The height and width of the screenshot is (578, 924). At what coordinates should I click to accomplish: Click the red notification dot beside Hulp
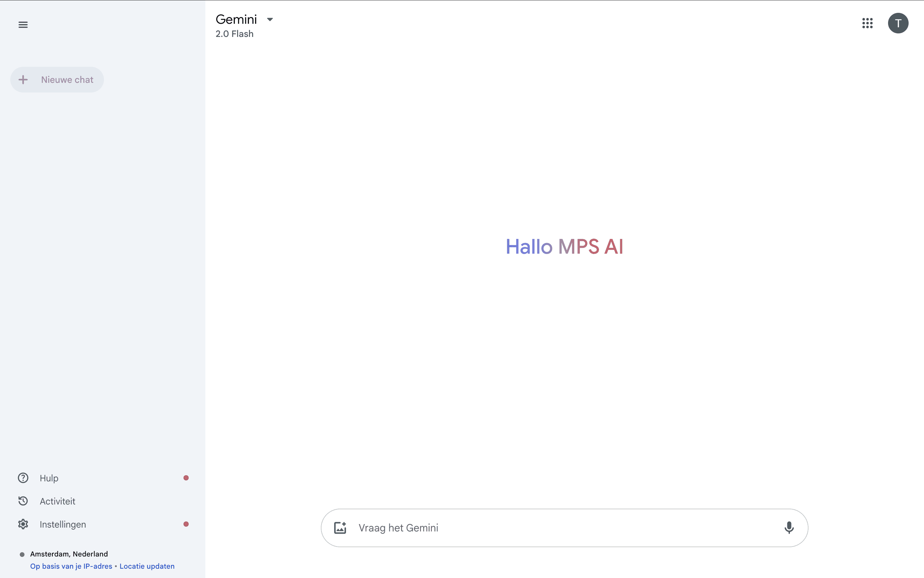pos(186,478)
